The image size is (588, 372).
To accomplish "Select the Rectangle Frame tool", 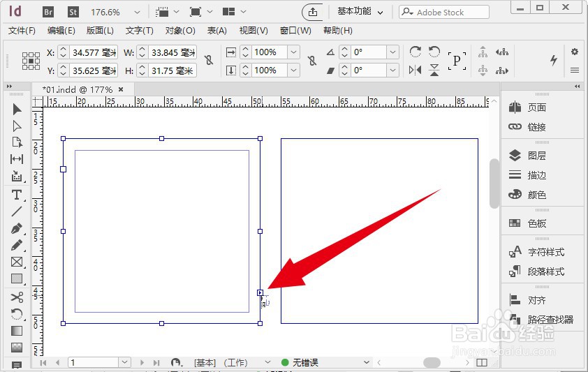I will tap(17, 262).
